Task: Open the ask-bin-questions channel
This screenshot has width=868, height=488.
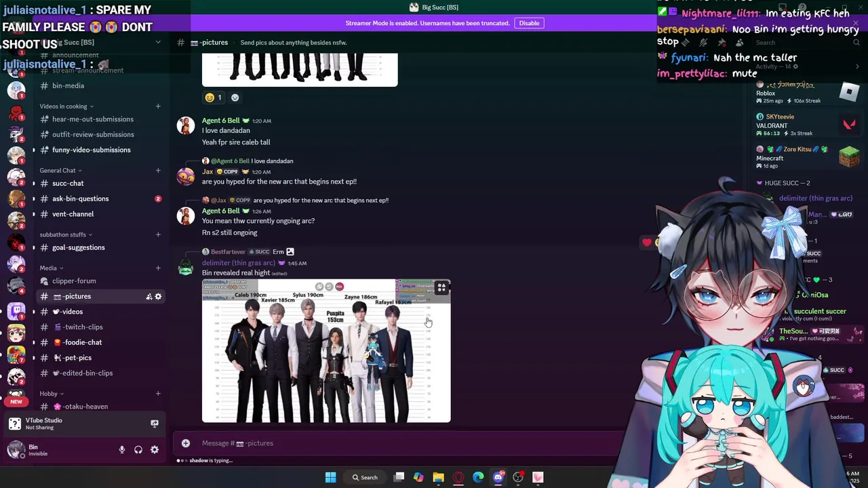Action: click(x=100, y=199)
